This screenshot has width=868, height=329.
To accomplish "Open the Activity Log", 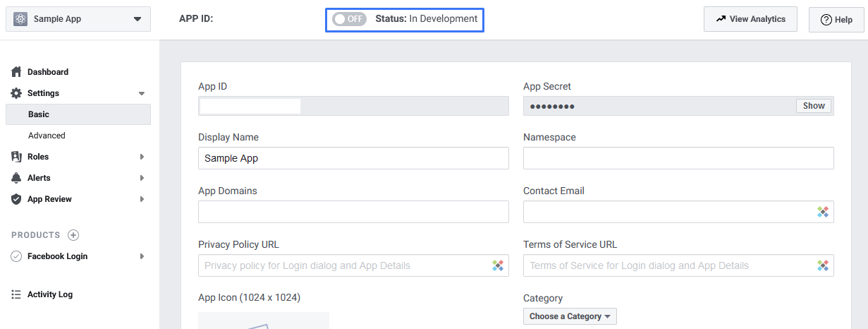I will click(x=50, y=294).
